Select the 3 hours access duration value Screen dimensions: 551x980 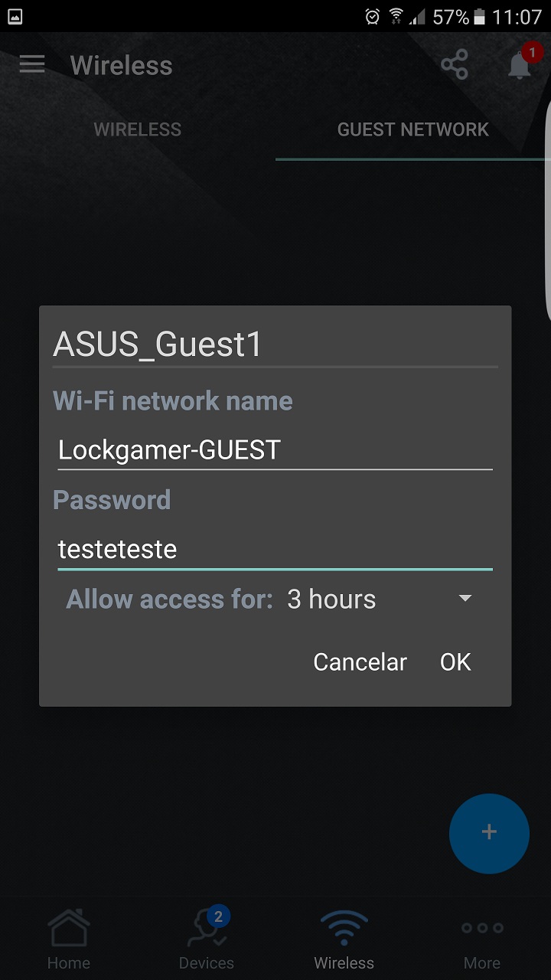tap(331, 599)
